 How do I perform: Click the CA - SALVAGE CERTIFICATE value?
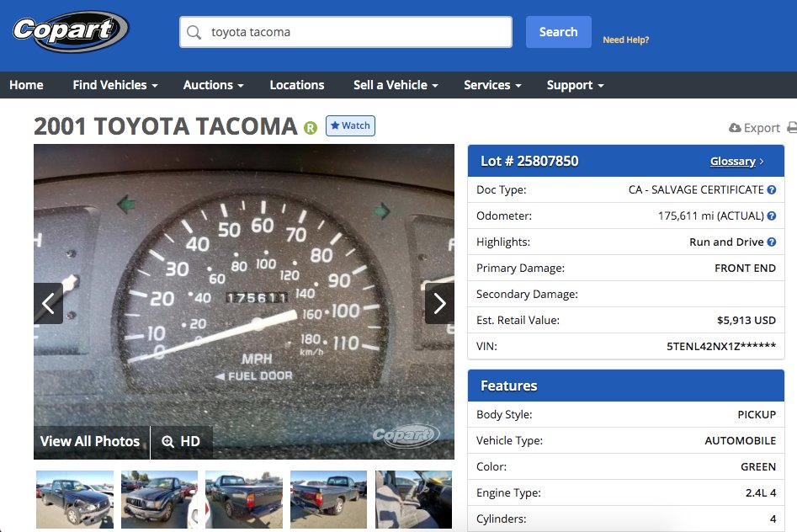click(x=696, y=189)
